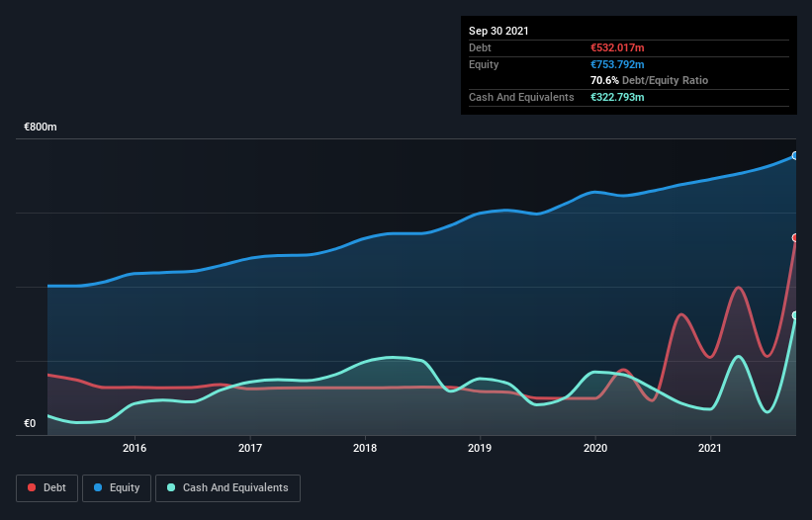Click the 2018 x-axis label
This screenshot has width=812, height=520.
click(x=365, y=448)
